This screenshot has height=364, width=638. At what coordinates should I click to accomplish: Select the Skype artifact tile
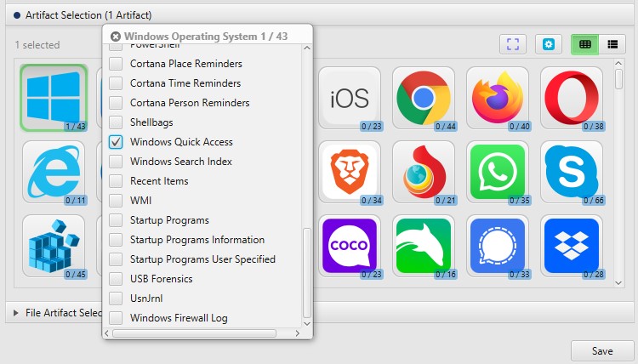coord(572,172)
